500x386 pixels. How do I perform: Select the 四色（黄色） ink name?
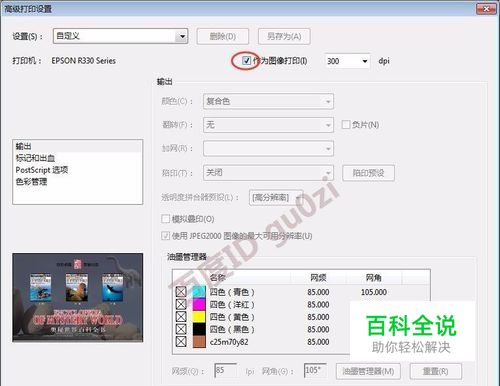(x=232, y=317)
